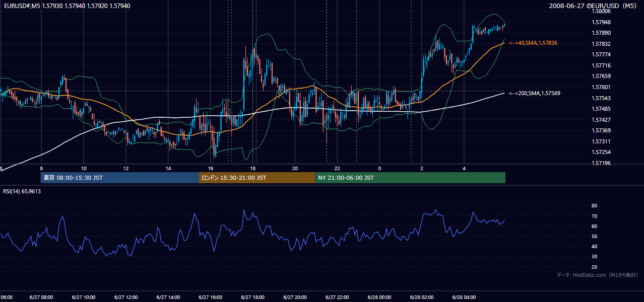
Task: Click hour label 12 under the price chart
Action: click(x=126, y=168)
